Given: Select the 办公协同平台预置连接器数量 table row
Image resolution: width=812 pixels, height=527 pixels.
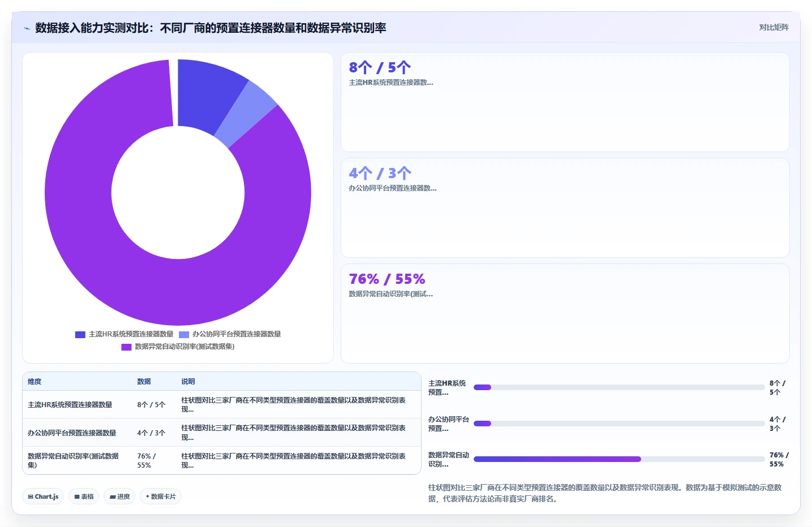Looking at the screenshot, I should coord(222,433).
